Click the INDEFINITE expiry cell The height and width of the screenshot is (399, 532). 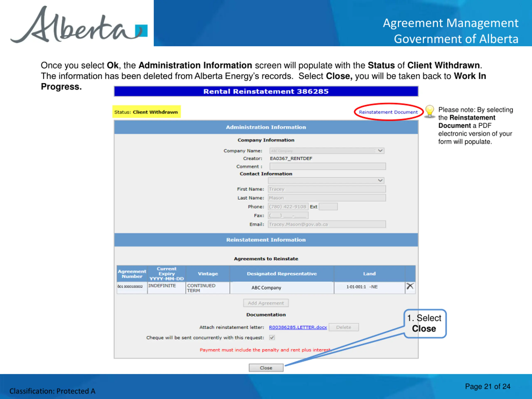tap(166, 288)
